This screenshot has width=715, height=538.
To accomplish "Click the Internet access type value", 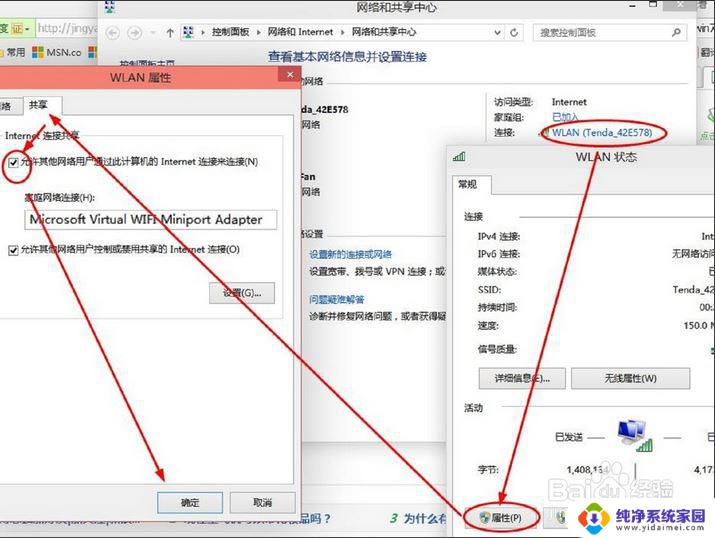I will (569, 102).
